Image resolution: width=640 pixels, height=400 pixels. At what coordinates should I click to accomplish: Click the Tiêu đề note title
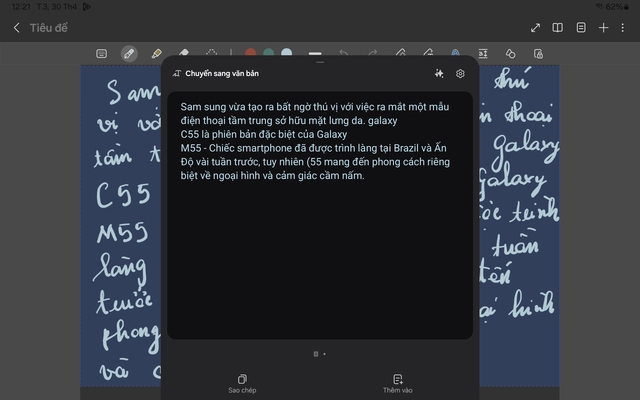pyautogui.click(x=48, y=28)
